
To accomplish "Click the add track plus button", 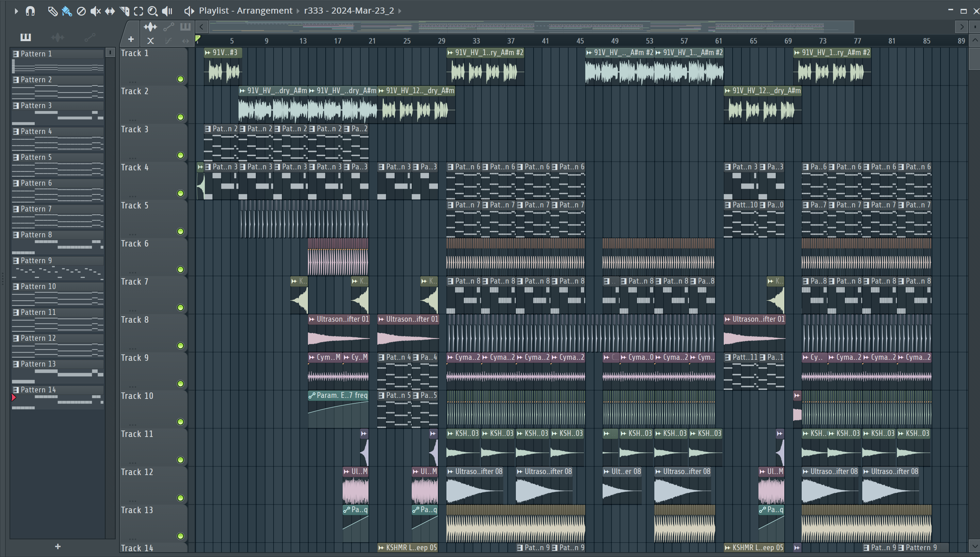I will [131, 39].
